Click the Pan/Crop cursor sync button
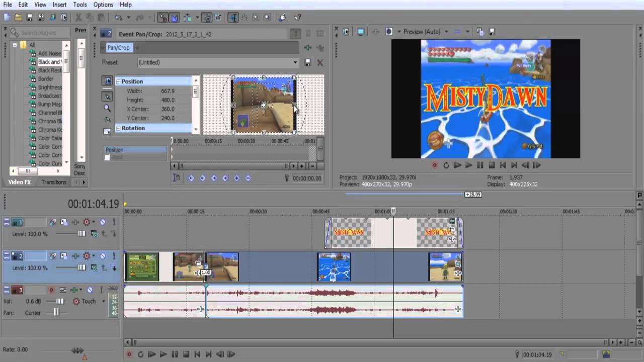The height and width of the screenshot is (362, 644). pyautogui.click(x=177, y=177)
